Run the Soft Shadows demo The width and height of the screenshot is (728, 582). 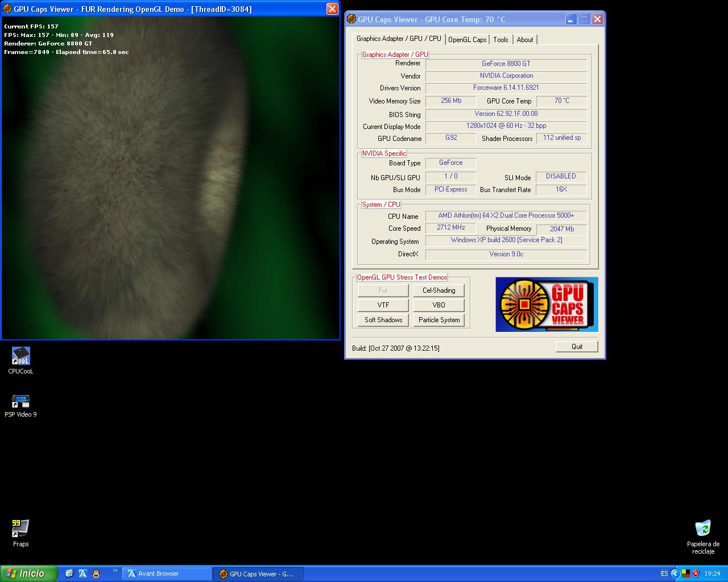point(383,320)
